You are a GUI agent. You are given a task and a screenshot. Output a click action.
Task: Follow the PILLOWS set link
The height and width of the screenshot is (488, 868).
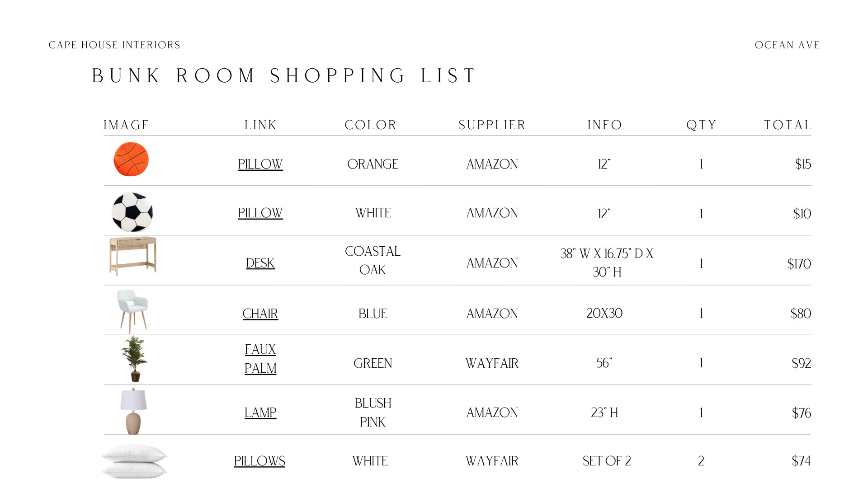click(x=259, y=461)
